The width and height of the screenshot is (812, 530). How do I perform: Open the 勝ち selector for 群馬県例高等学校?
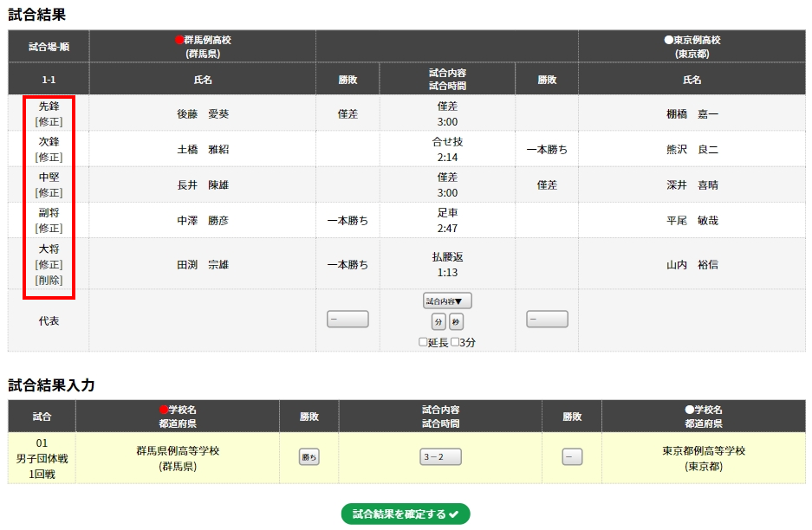click(x=309, y=457)
